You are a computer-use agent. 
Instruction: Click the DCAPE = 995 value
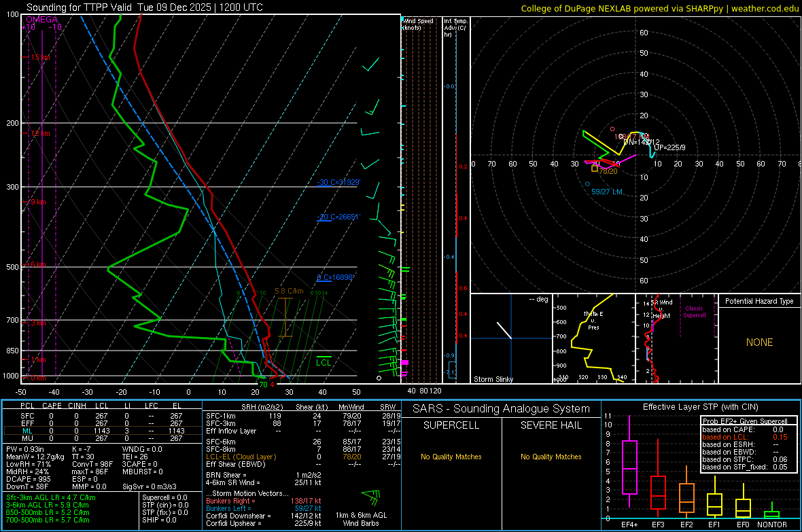pos(28,479)
